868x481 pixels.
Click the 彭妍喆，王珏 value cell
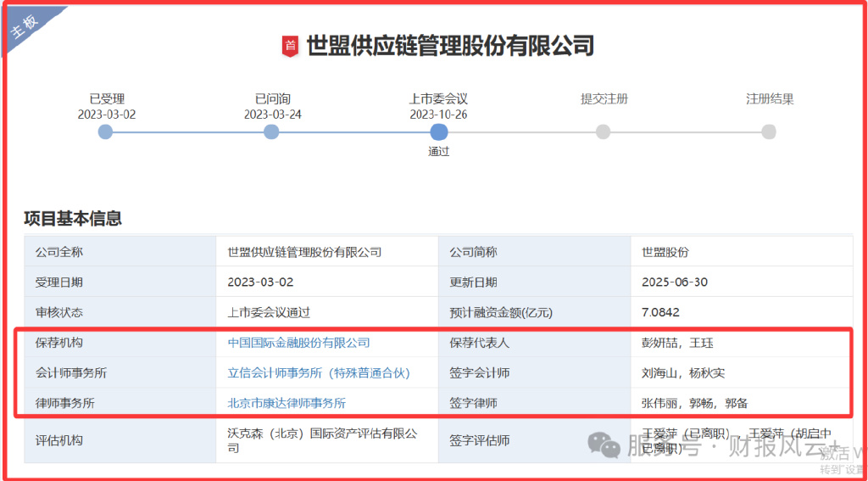[x=741, y=343]
